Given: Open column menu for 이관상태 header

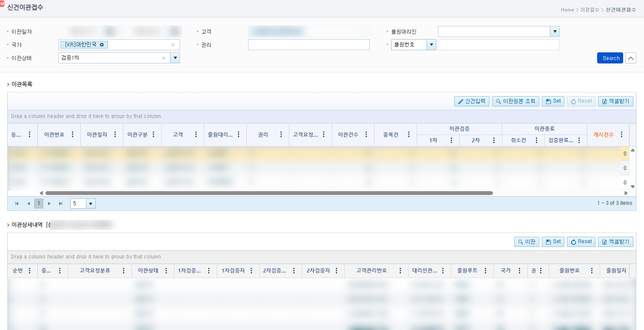Looking at the screenshot, I should [x=166, y=271].
